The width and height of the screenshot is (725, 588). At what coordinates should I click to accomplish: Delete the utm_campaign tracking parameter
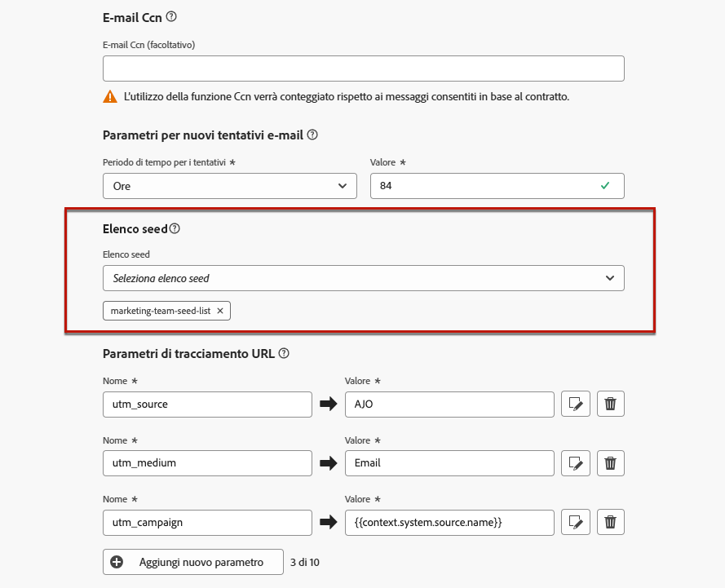click(611, 522)
